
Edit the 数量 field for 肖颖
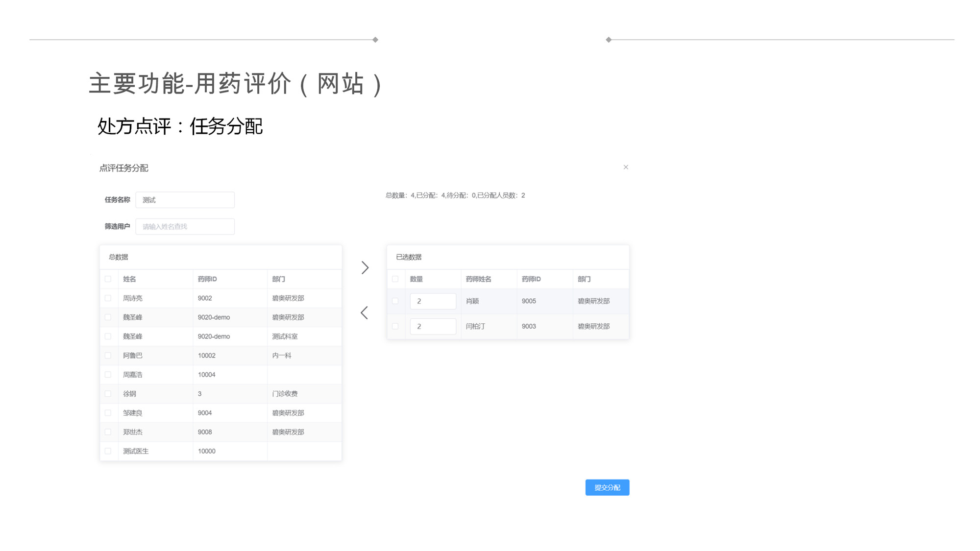click(433, 301)
